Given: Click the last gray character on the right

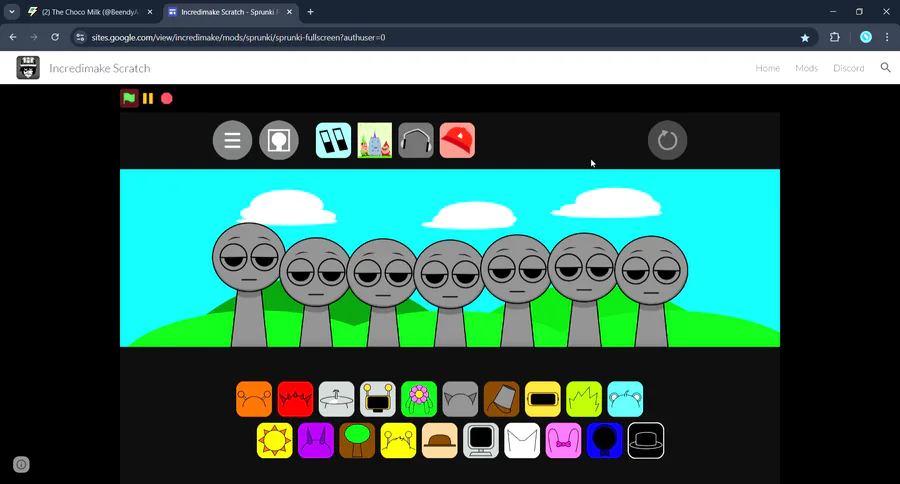Looking at the screenshot, I should [x=651, y=291].
